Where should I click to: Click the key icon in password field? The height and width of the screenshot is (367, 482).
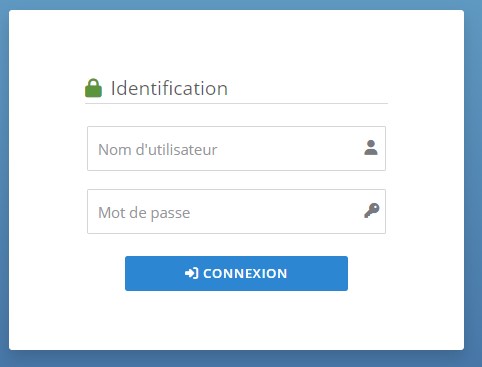(x=371, y=211)
